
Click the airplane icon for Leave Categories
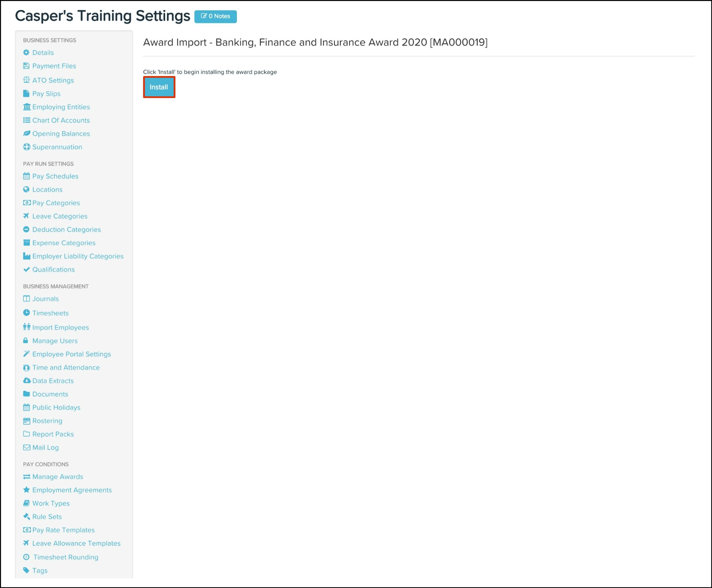point(26,216)
